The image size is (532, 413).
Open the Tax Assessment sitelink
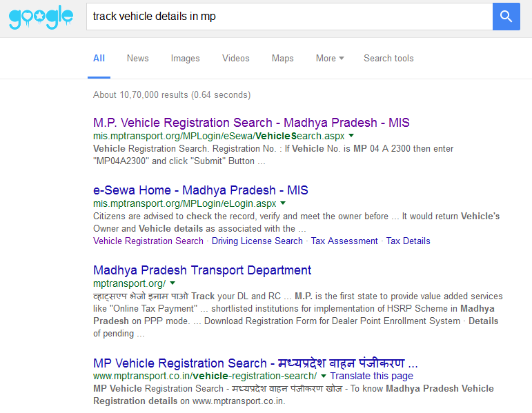[x=344, y=241]
